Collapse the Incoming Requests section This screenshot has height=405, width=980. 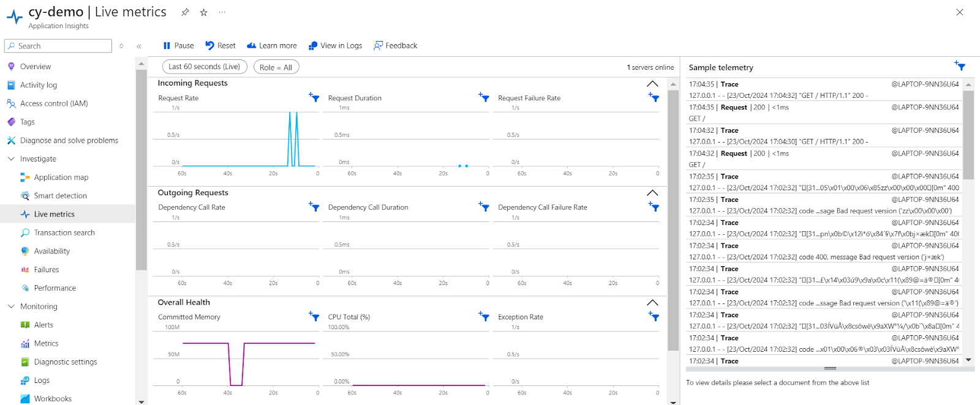coord(652,84)
